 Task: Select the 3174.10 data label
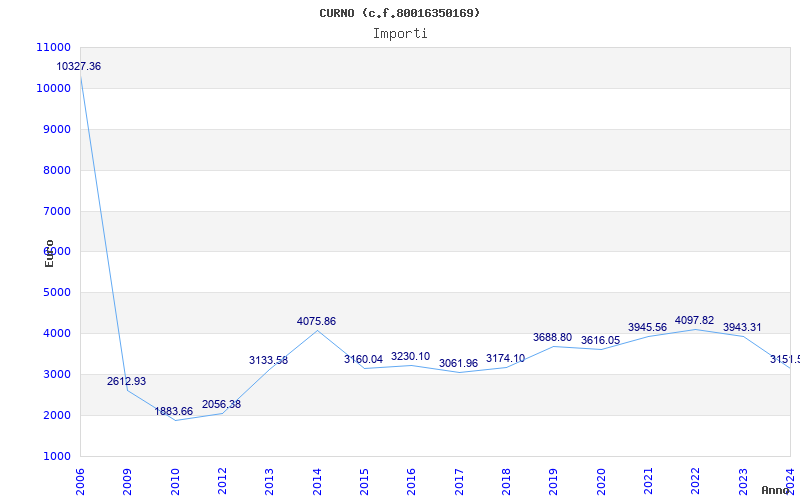pyautogui.click(x=506, y=359)
